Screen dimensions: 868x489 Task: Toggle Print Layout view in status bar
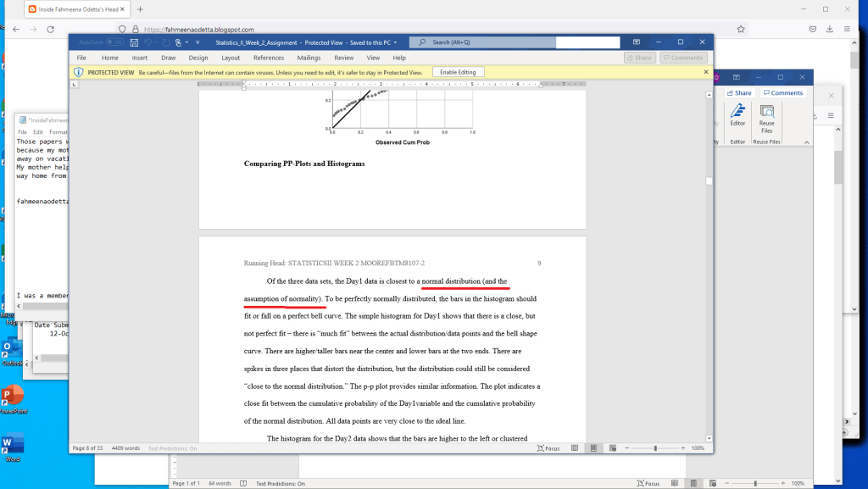(593, 447)
